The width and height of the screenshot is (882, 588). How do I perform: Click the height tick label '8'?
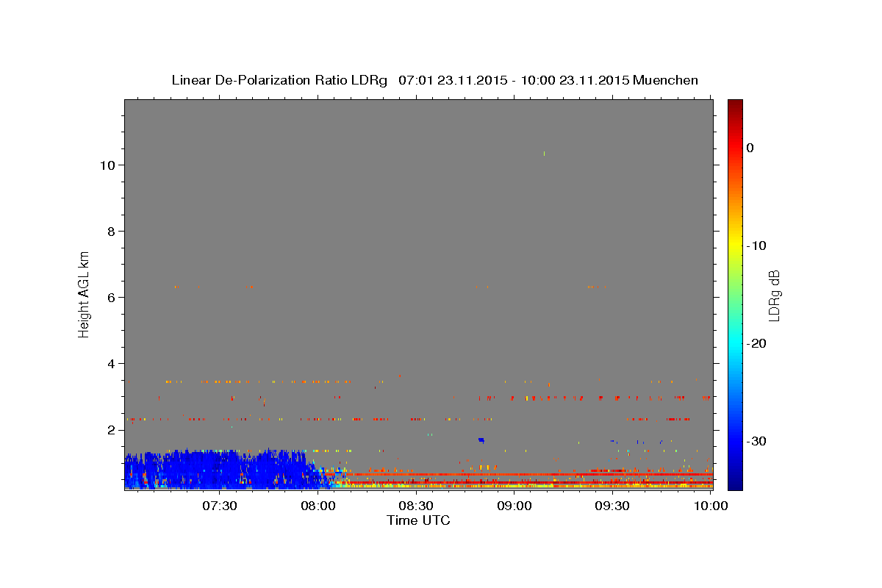[x=112, y=232]
